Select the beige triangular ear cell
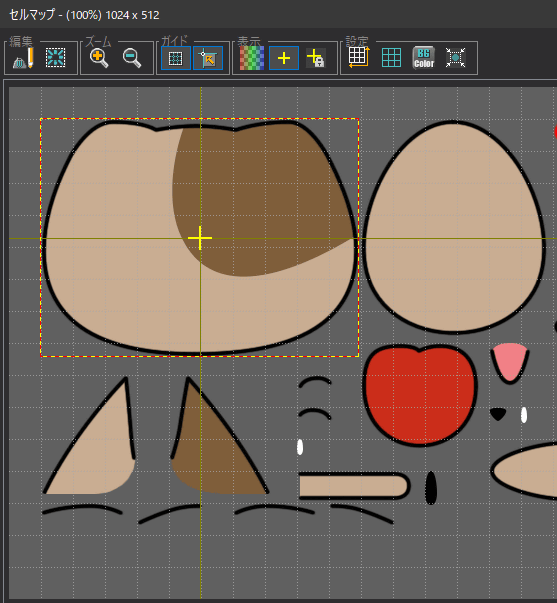 pyautogui.click(x=89, y=435)
